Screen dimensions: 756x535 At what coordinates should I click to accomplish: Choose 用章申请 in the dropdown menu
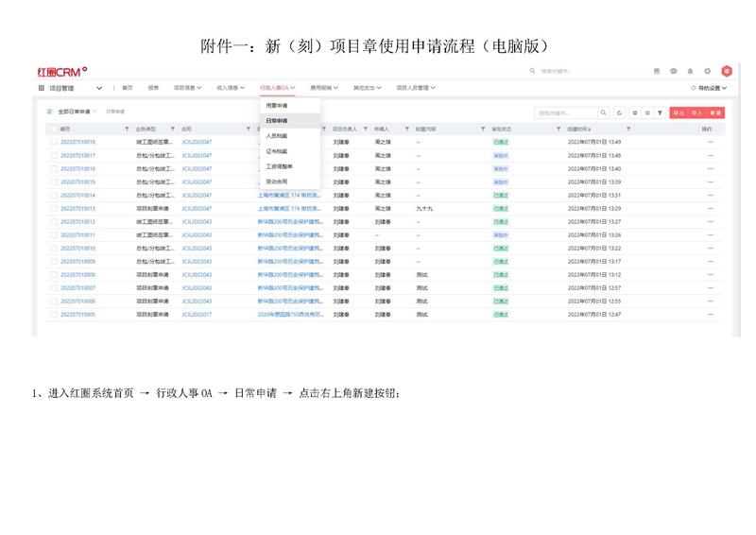277,106
